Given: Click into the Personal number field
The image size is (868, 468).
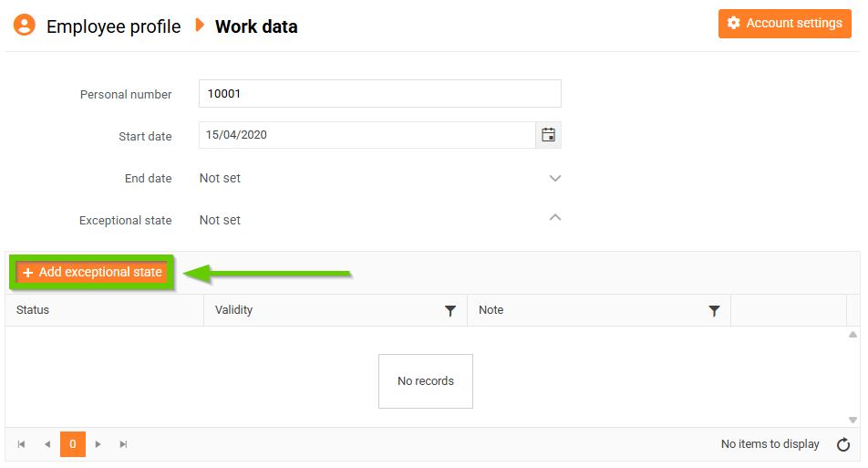Looking at the screenshot, I should tap(379, 94).
